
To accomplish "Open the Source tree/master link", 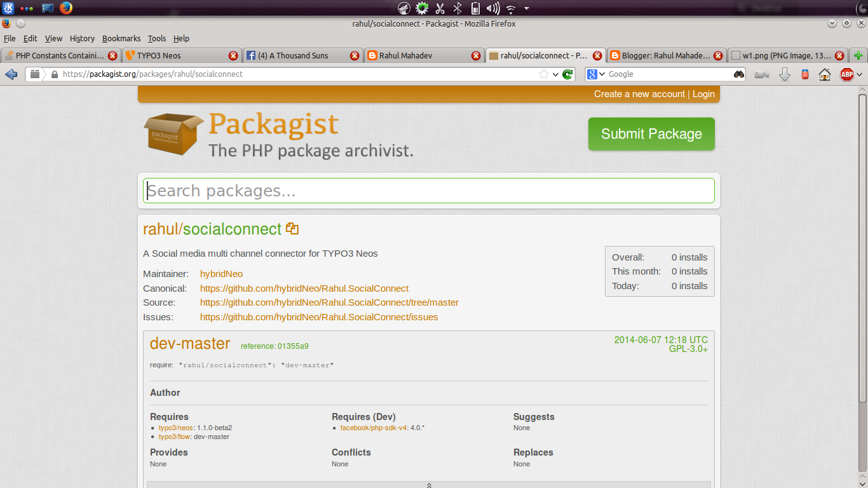I will (x=329, y=302).
